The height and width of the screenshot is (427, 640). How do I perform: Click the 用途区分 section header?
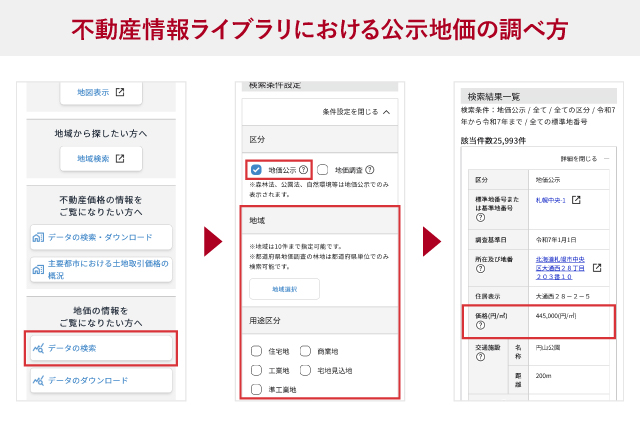coord(320,320)
